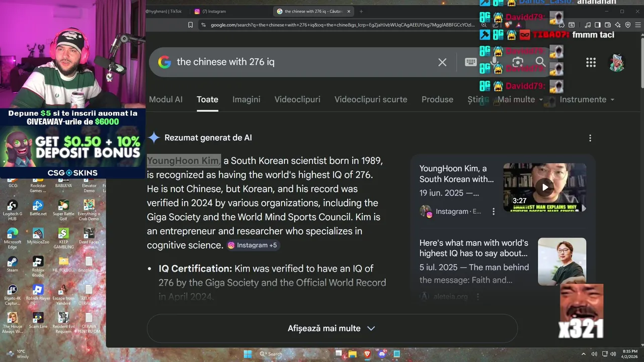
Task: Open the 'Here's what man with world's highest IQ' article
Action: click(x=473, y=248)
